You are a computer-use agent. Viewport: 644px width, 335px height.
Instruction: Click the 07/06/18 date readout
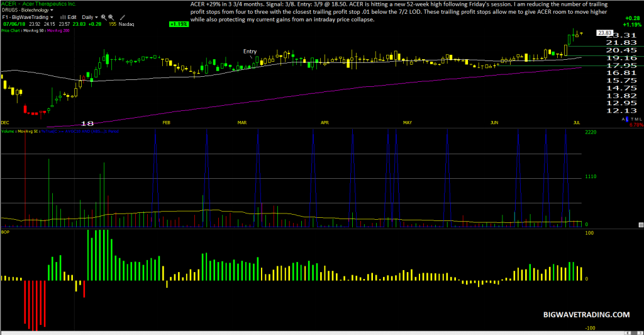(14, 25)
